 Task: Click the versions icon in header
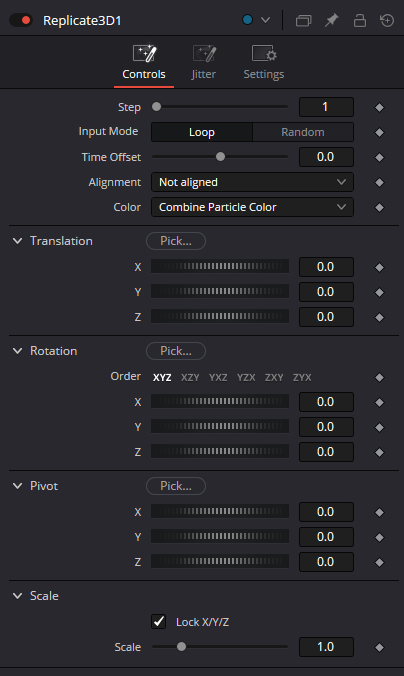click(304, 20)
